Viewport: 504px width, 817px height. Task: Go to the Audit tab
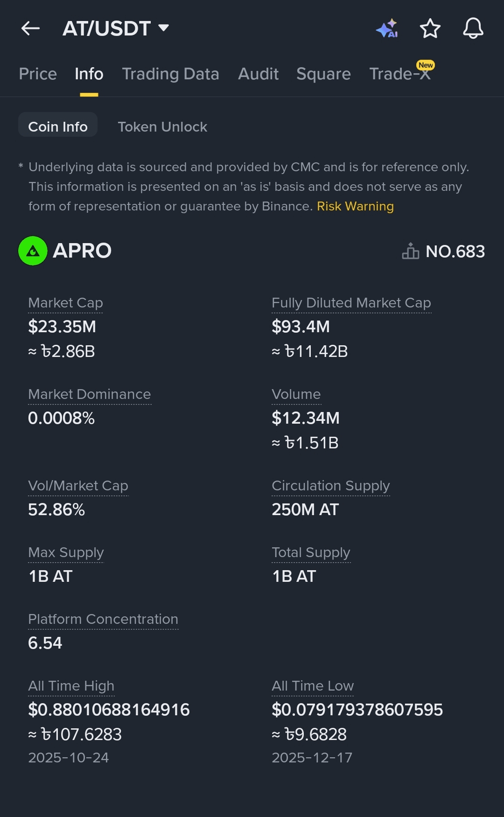[258, 74]
